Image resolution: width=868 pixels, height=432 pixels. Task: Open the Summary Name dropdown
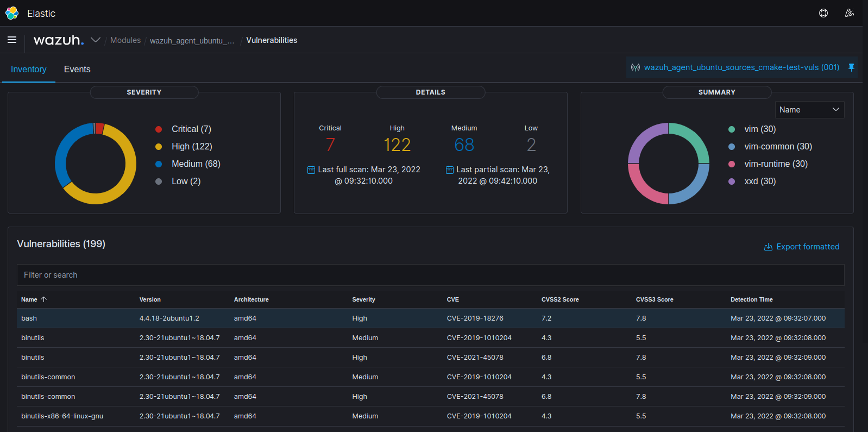click(x=809, y=110)
